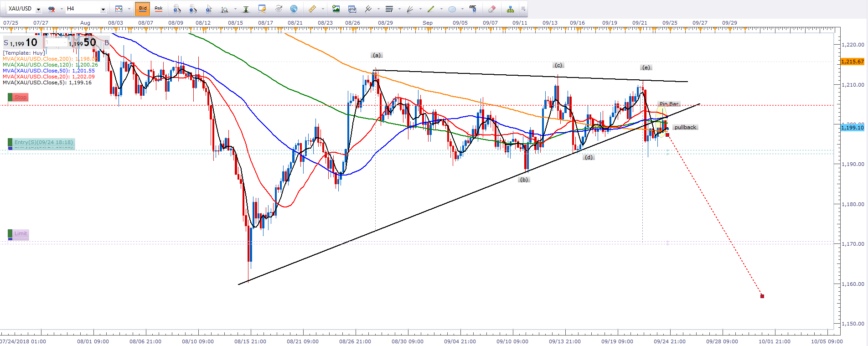Viewport: 868px width, 346px height.
Task: Select the eraser tool
Action: click(x=491, y=9)
